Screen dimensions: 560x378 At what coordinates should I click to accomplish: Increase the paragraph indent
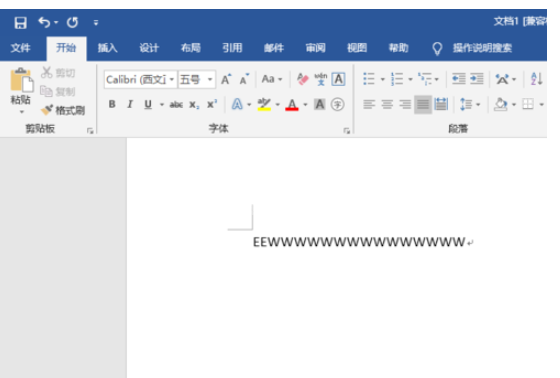point(476,79)
